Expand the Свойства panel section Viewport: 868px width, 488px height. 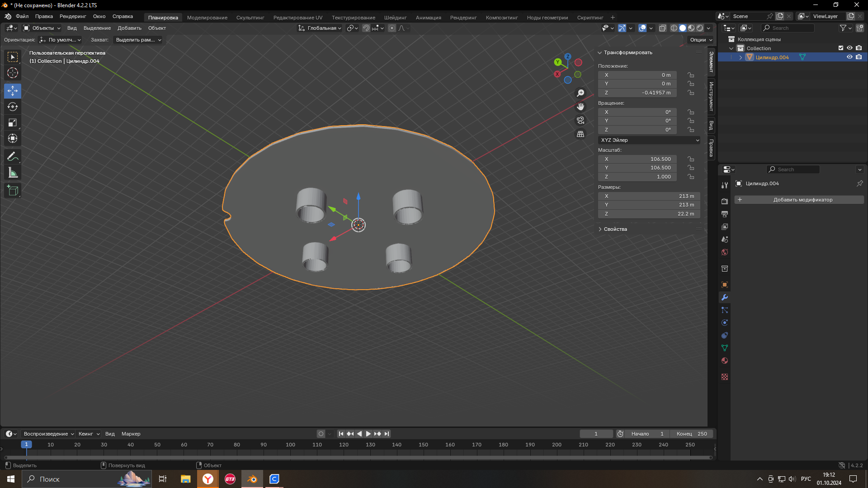tap(615, 229)
